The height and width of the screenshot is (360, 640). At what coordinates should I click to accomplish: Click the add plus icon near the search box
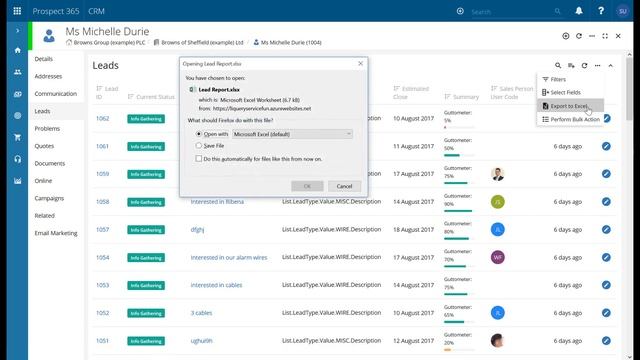460,11
